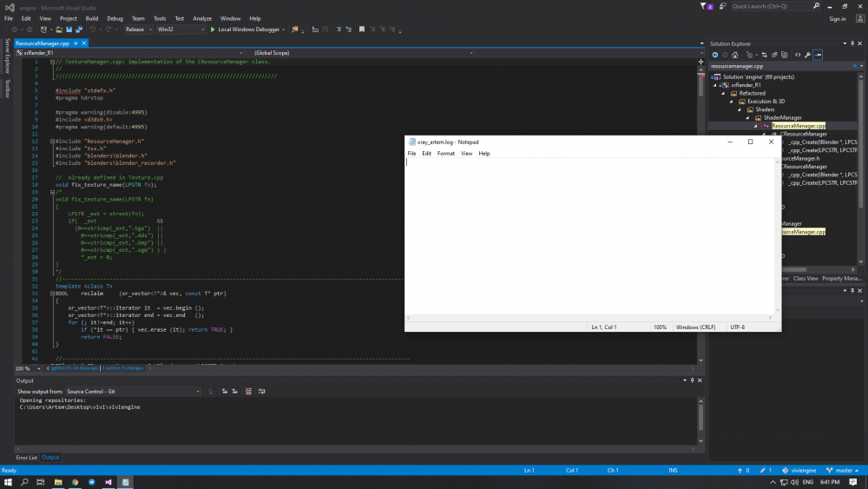Switch to the Error List tab
Image resolution: width=868 pixels, height=489 pixels.
[26, 457]
